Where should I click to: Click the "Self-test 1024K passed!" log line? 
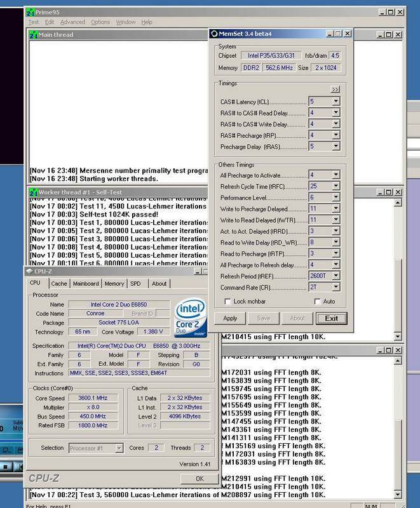click(x=94, y=215)
